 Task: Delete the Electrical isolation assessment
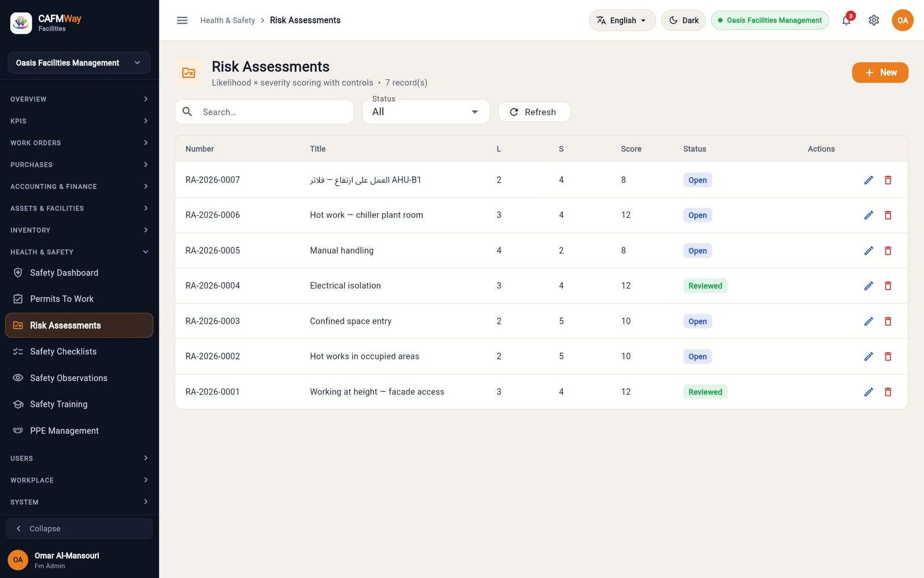tap(888, 286)
